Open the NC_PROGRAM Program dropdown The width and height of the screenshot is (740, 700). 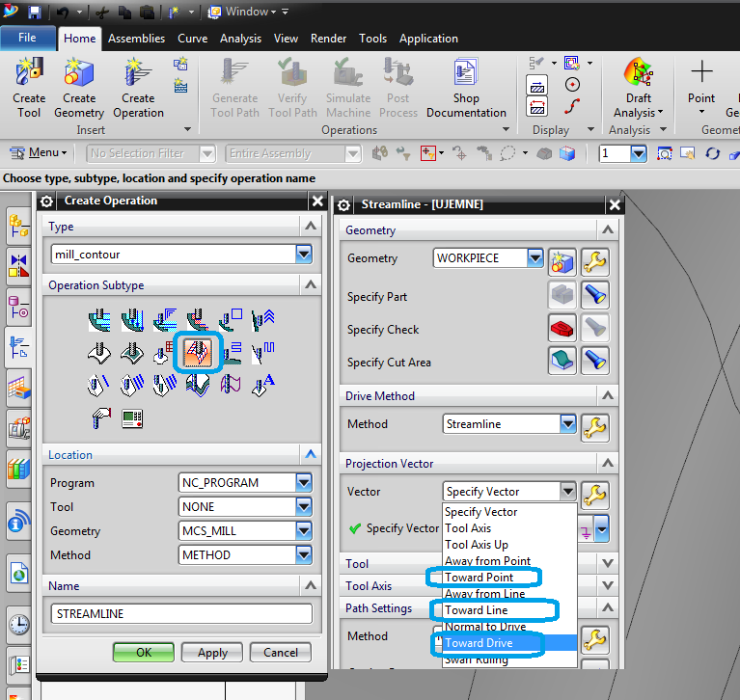[x=304, y=482]
